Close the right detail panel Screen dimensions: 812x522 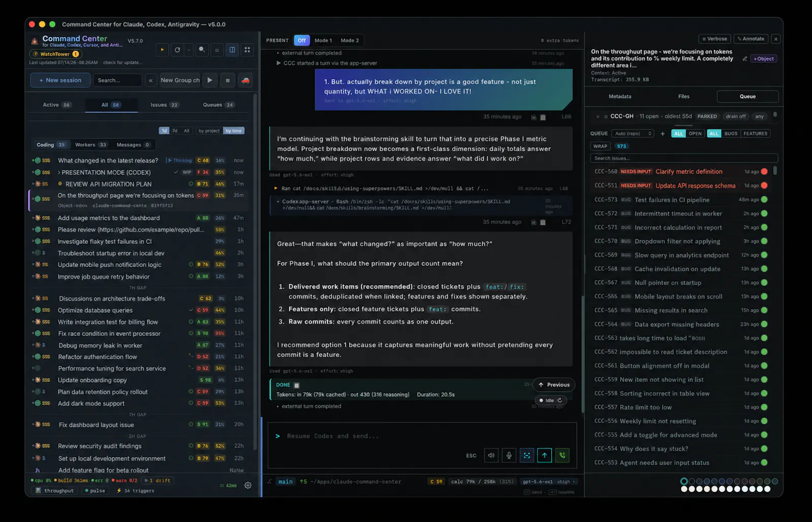coord(776,39)
